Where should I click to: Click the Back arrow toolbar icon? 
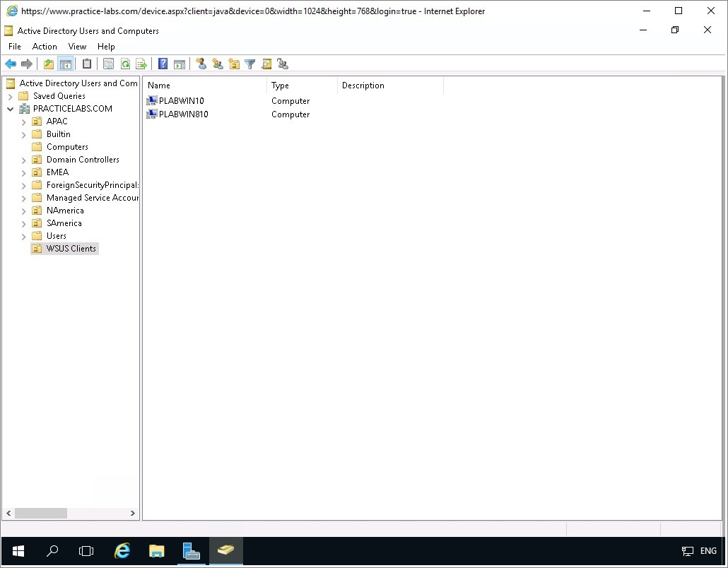point(11,64)
